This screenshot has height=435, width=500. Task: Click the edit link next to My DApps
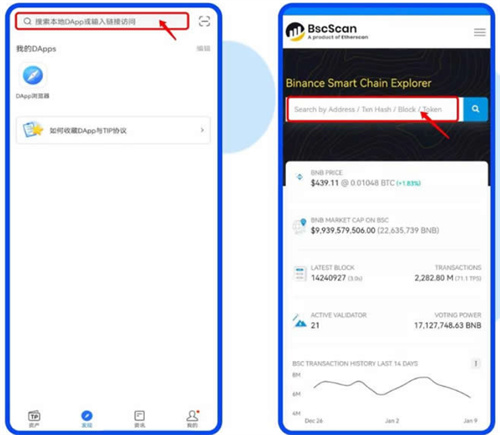coord(203,49)
